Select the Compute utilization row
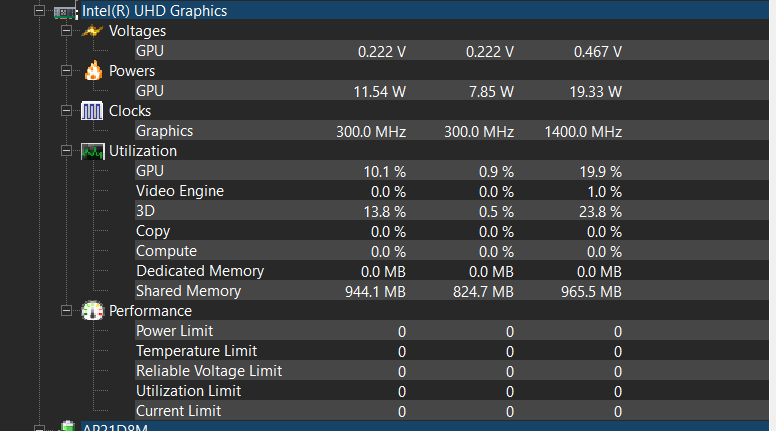Screen dimensions: 776x431 452,251
